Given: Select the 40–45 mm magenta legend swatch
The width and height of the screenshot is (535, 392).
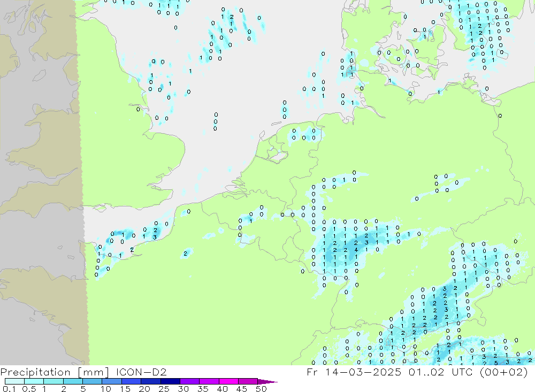Looking at the screenshot, I should pyautogui.click(x=228, y=381).
